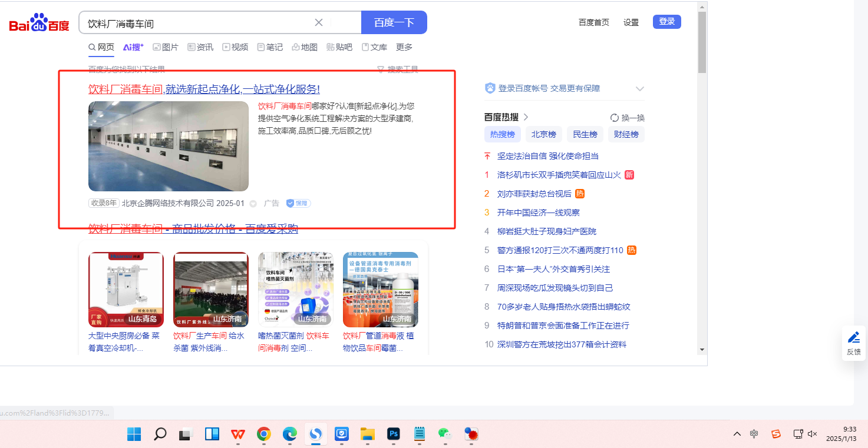The height and width of the screenshot is (448, 868).
Task: Open Photoshop from the taskbar
Action: click(x=394, y=434)
